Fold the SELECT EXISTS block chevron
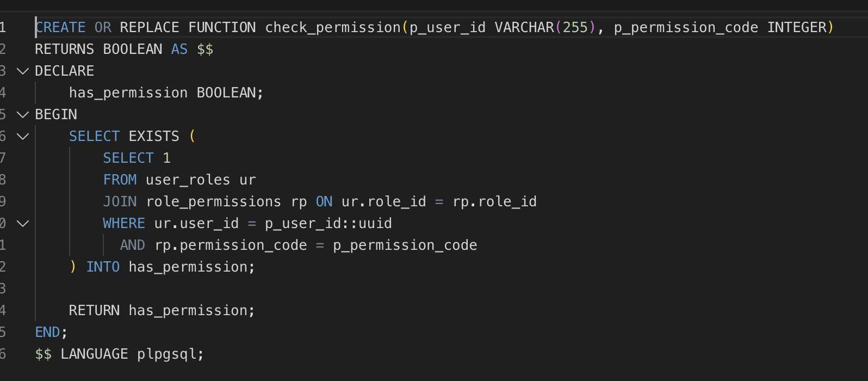 point(23,137)
